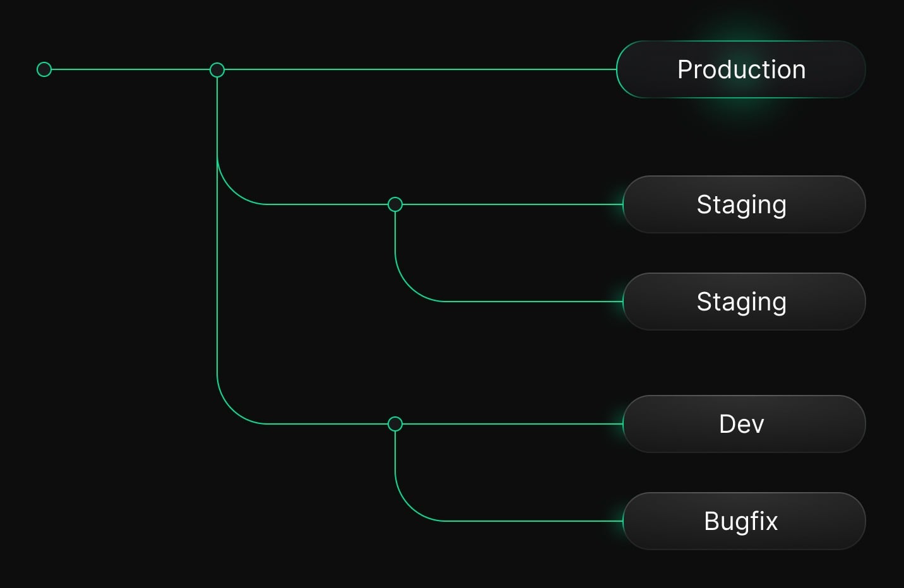
Task: Click the circular node on the Staging line
Action: pyautogui.click(x=395, y=204)
